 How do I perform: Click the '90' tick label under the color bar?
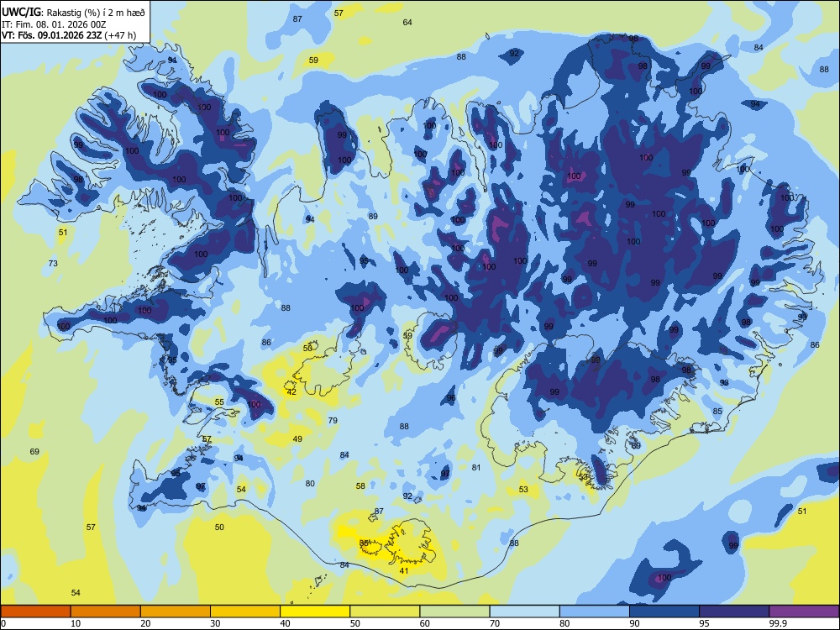pos(635,623)
